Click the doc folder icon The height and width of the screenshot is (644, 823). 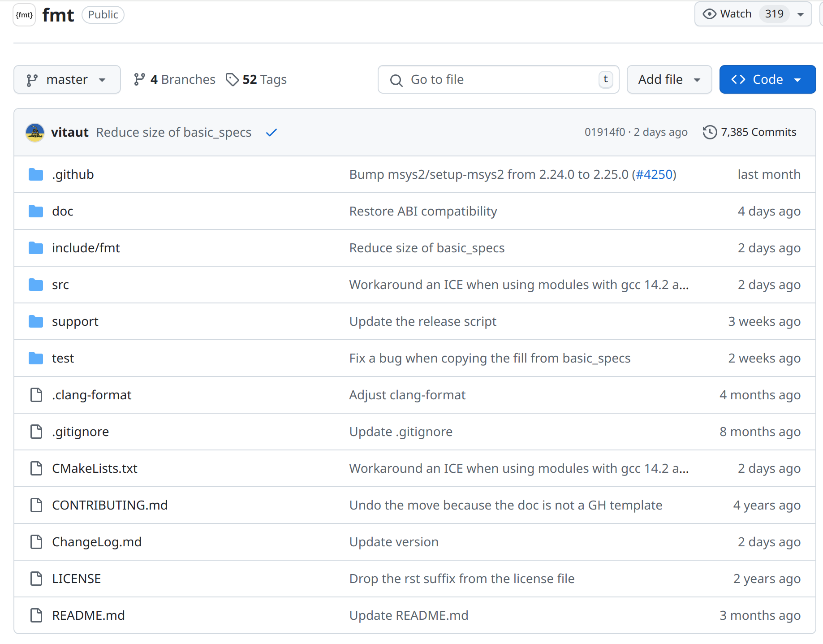tap(36, 211)
